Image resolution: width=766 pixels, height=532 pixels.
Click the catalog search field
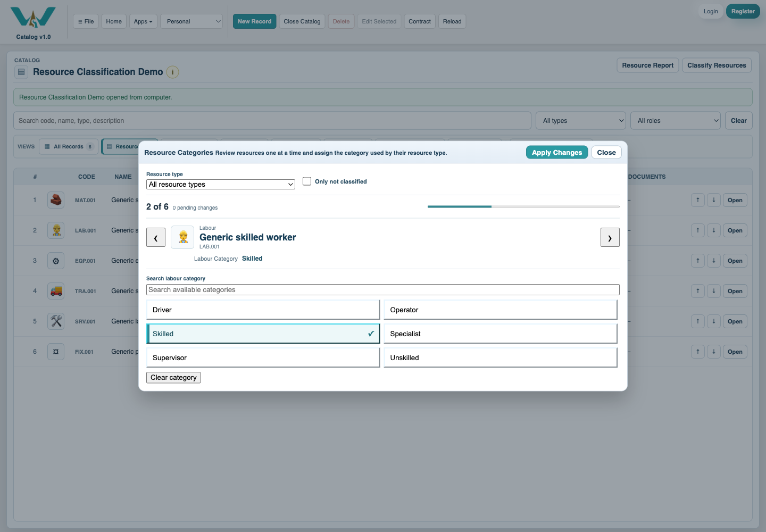pos(272,121)
